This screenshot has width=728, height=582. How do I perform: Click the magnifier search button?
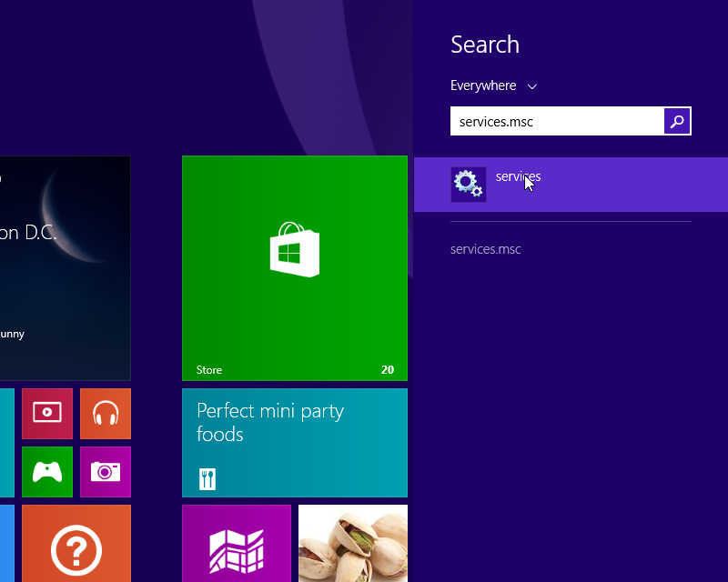[677, 121]
